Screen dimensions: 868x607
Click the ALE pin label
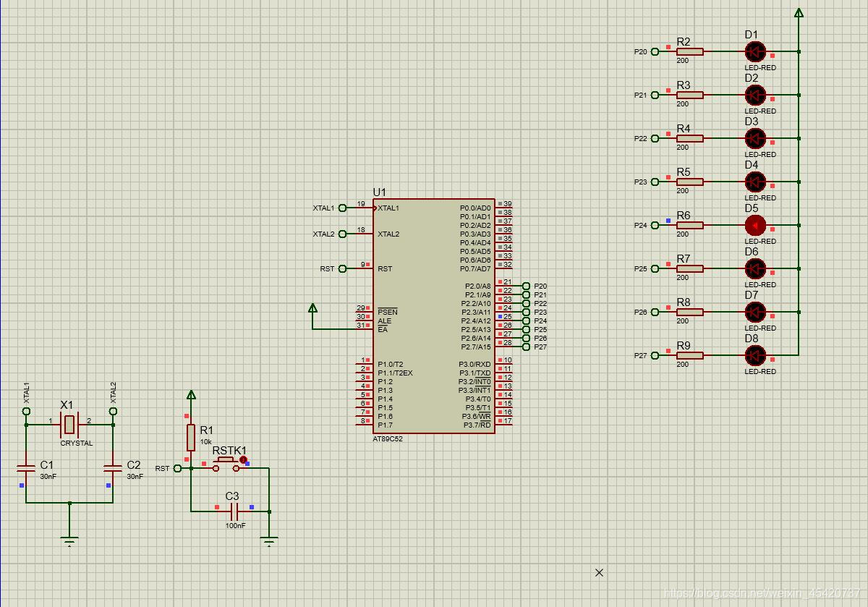click(x=384, y=321)
